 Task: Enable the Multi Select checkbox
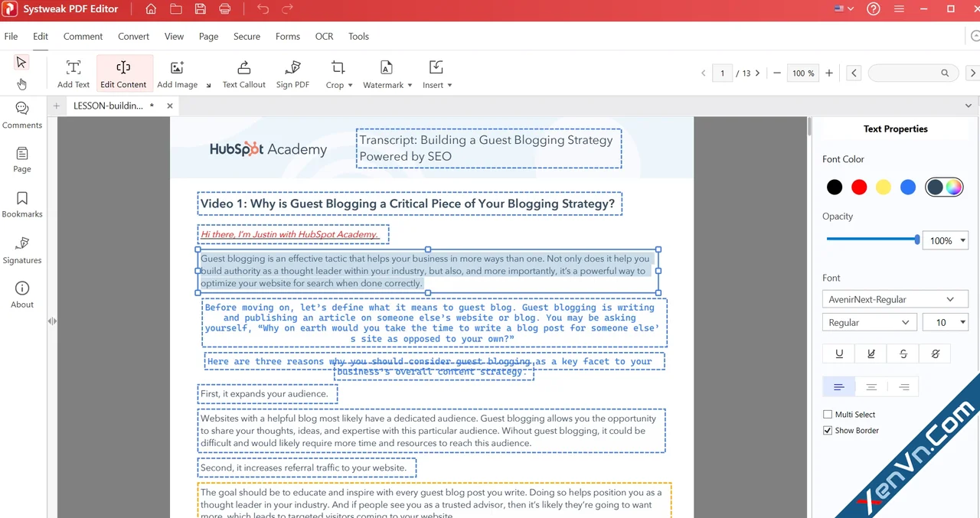tap(828, 415)
